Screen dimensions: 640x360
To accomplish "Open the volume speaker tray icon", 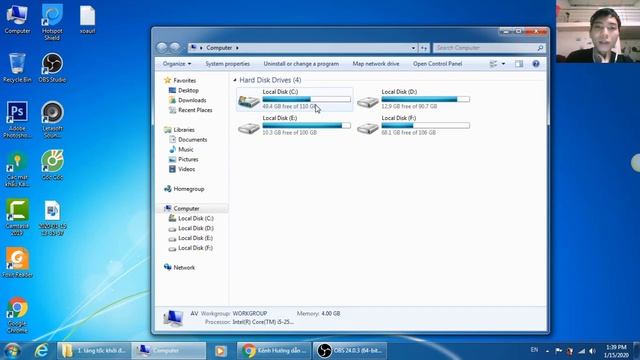I will 592,351.
